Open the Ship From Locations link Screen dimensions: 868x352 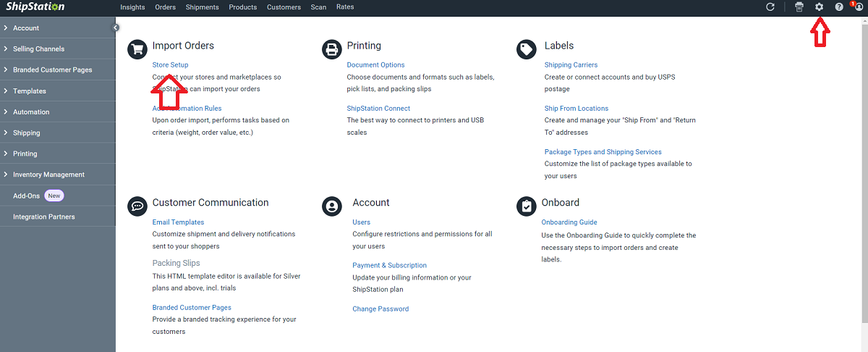tap(576, 109)
